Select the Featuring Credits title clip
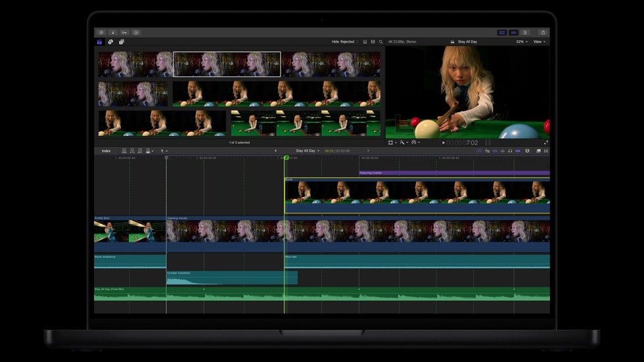 [x=453, y=173]
